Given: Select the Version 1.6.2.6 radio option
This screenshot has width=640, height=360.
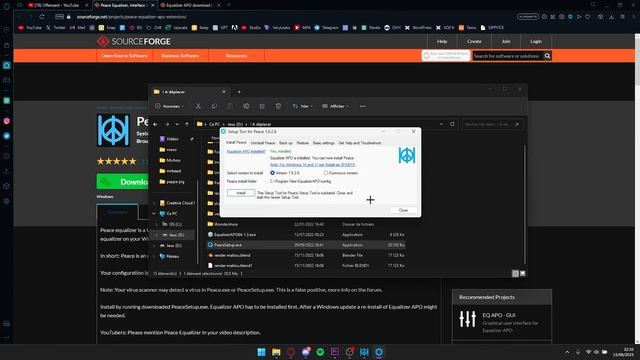Looking at the screenshot, I should [x=284, y=173].
